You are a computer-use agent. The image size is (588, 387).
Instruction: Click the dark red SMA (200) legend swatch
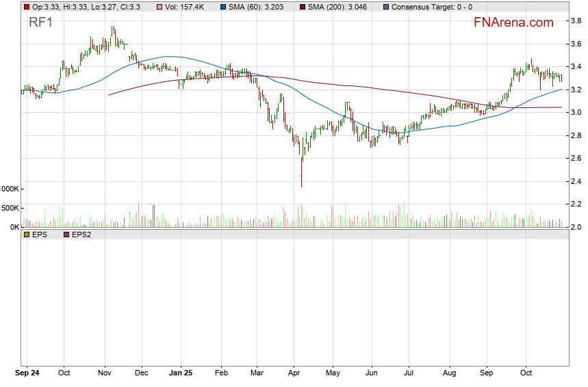point(303,7)
